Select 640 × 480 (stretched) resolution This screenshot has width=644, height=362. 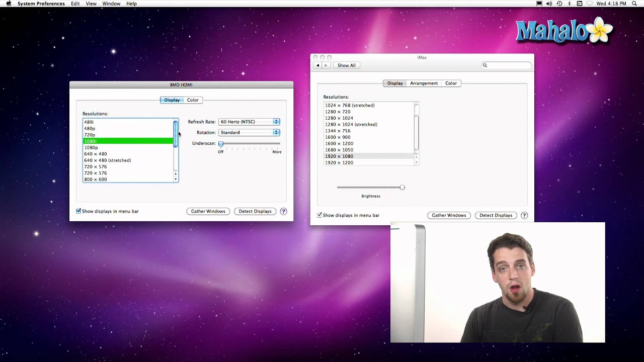coord(128,160)
